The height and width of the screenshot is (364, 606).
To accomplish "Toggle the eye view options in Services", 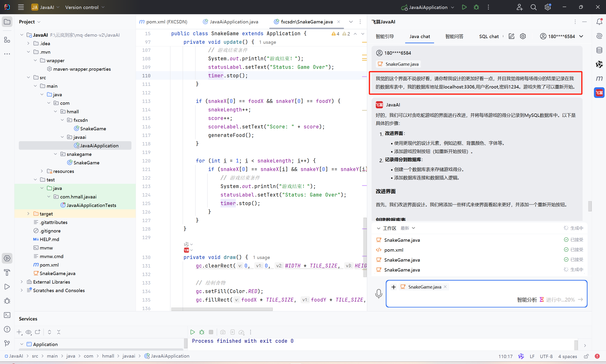I will coord(28,332).
